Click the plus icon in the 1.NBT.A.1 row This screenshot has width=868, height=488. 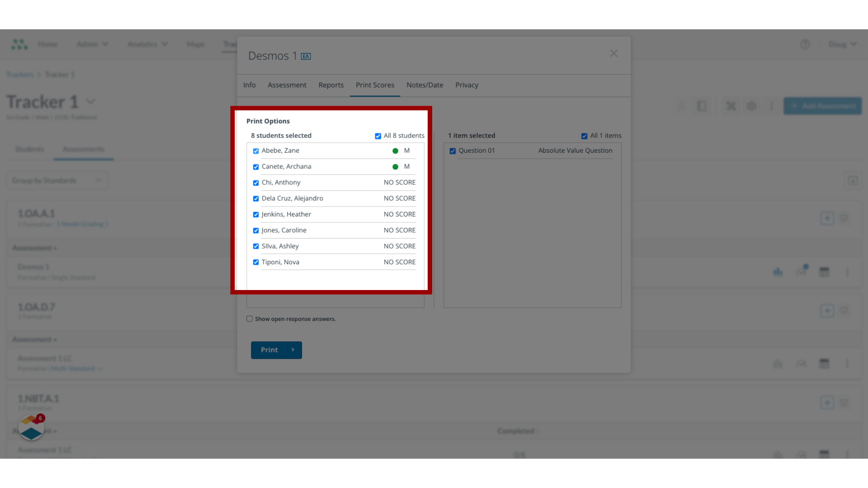(x=827, y=403)
